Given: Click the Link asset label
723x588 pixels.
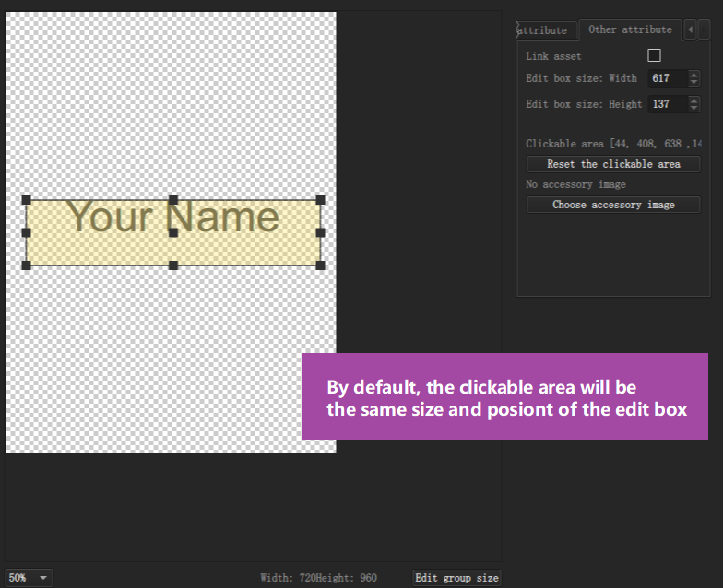Looking at the screenshot, I should pos(553,56).
